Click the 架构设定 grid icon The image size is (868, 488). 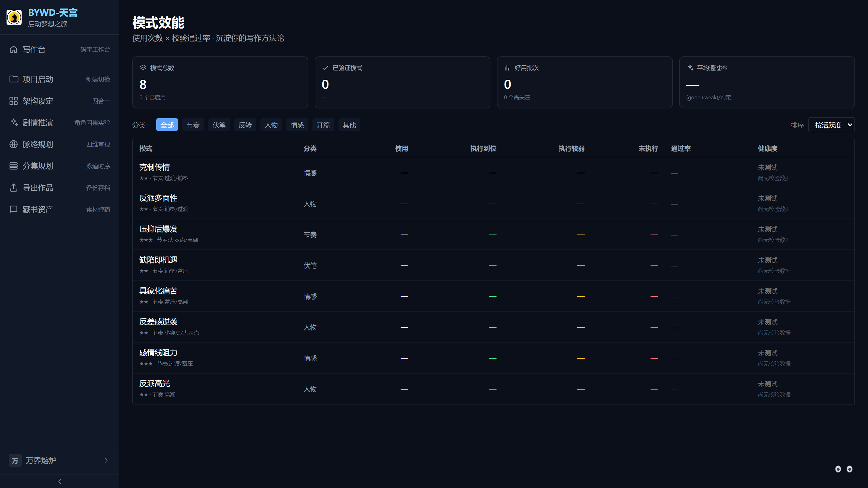[x=14, y=101]
